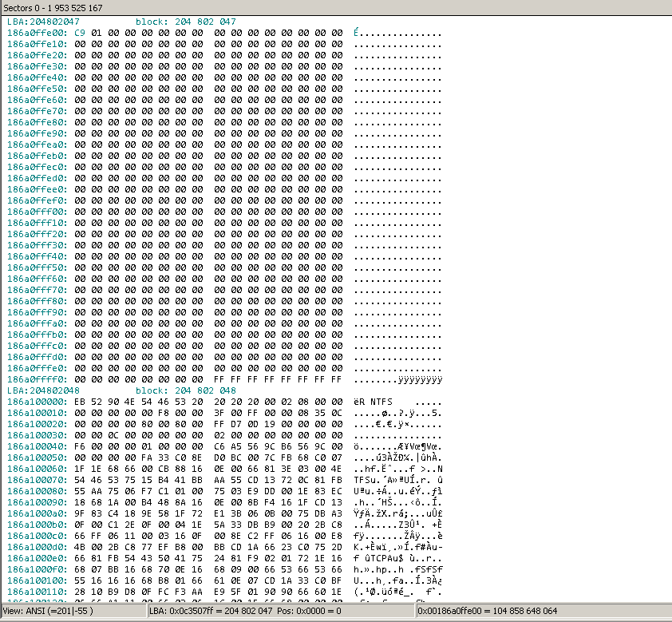The image size is (672, 622).
Task: Click offset 186a1000d0 address
Action: 38,547
